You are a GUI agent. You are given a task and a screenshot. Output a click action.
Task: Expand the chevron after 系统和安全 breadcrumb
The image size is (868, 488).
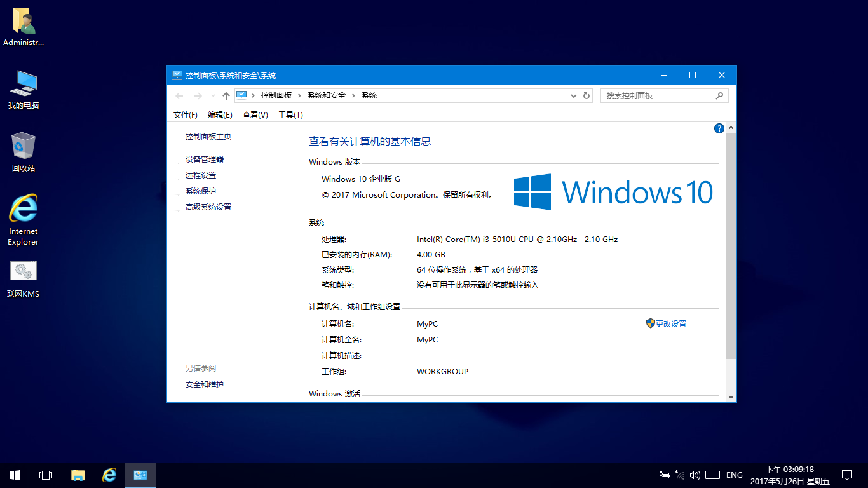coord(354,95)
